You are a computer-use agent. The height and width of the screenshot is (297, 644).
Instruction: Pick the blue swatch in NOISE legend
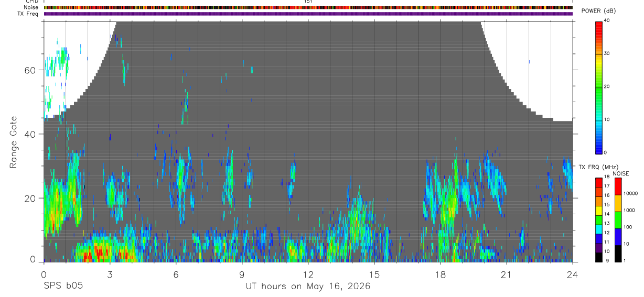[618, 237]
